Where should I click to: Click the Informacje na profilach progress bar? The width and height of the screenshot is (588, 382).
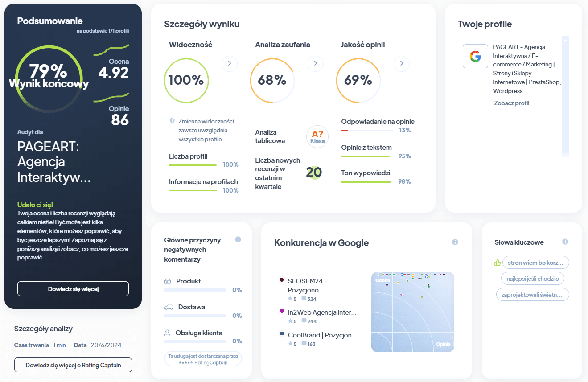(193, 190)
